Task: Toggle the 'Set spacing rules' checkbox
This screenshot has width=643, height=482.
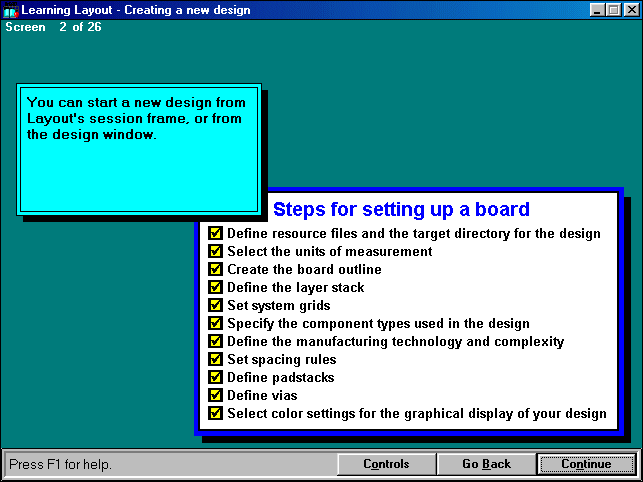Action: click(215, 359)
